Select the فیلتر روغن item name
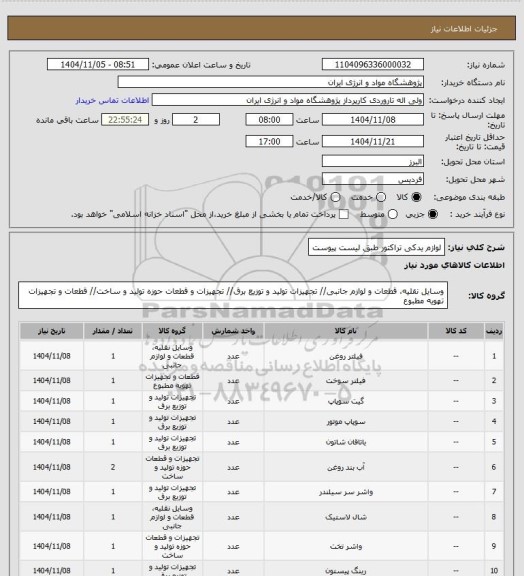Image resolution: width=524 pixels, height=576 pixels. pos(346,356)
